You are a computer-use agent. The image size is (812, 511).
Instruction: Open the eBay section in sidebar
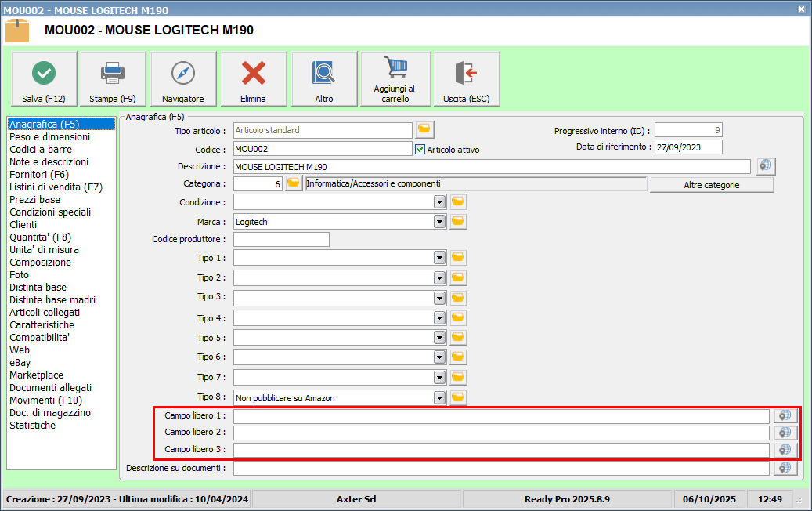click(x=20, y=363)
